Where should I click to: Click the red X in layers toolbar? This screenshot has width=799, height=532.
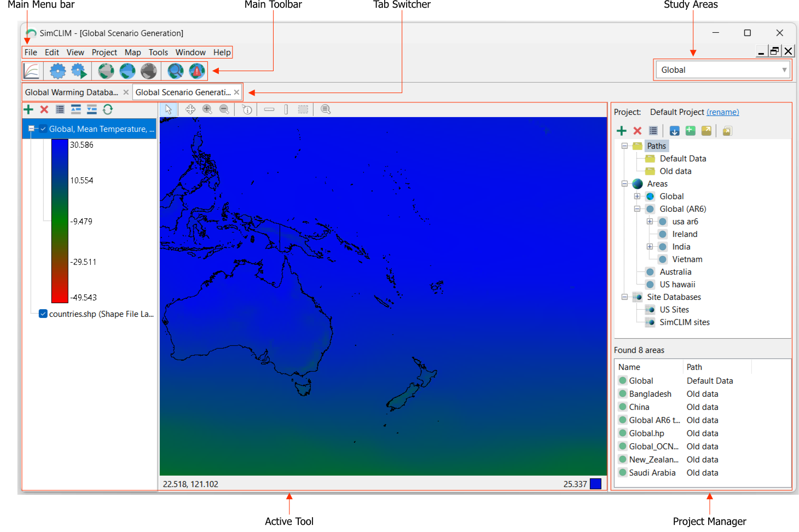(x=44, y=109)
